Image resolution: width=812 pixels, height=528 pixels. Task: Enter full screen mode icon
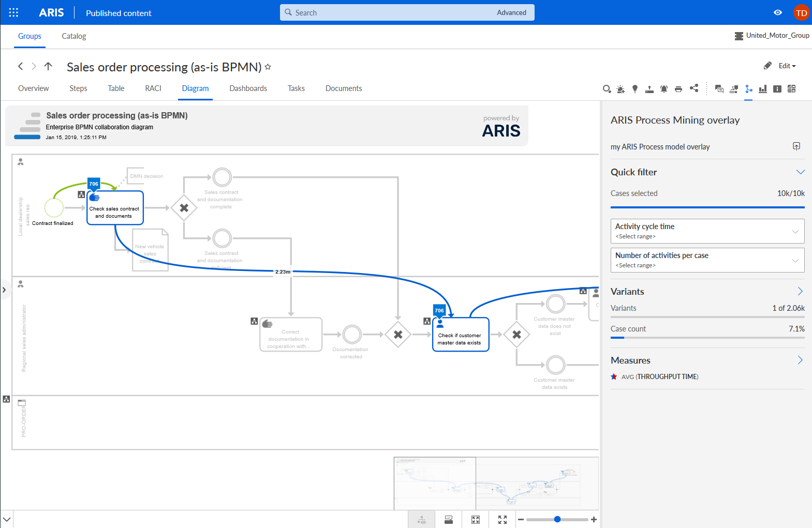point(503,520)
